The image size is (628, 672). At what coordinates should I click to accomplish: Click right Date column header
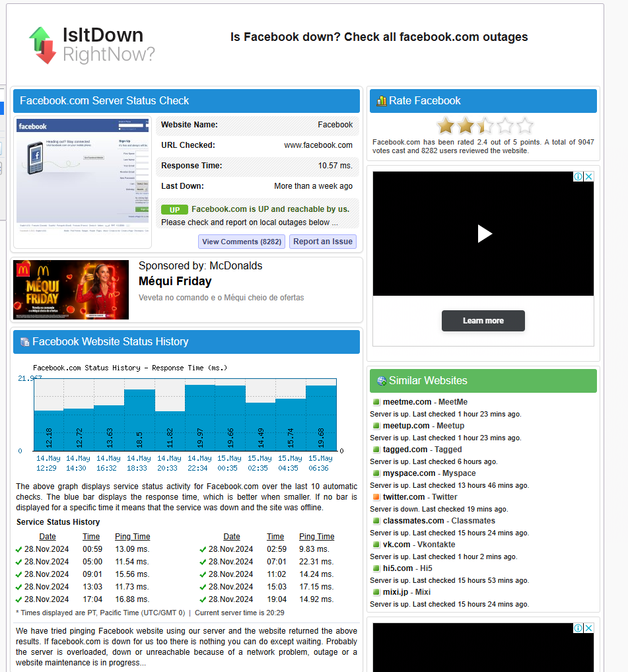[232, 537]
